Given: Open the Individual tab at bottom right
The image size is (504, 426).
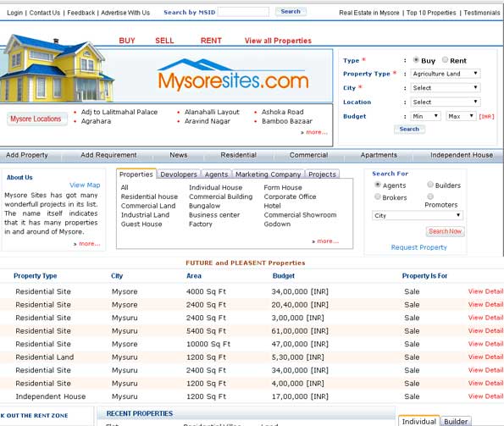Looking at the screenshot, I should click(418, 421).
